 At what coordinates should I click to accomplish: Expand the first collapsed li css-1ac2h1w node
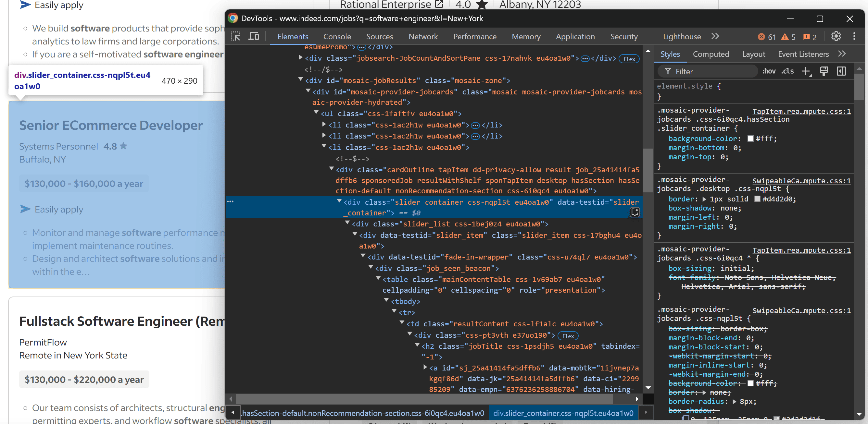click(324, 124)
